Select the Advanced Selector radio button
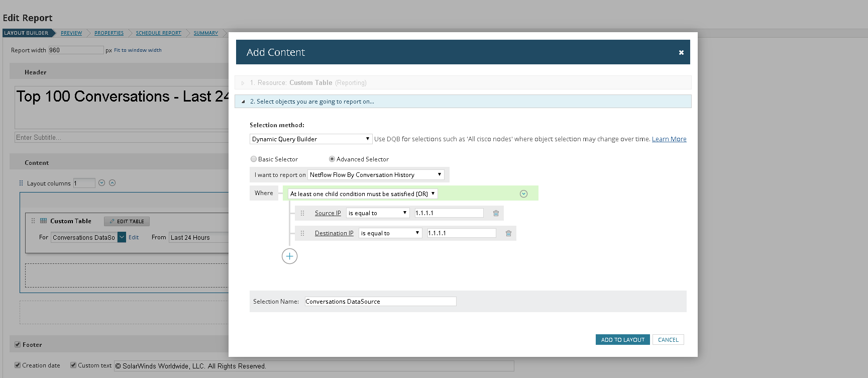 (332, 159)
